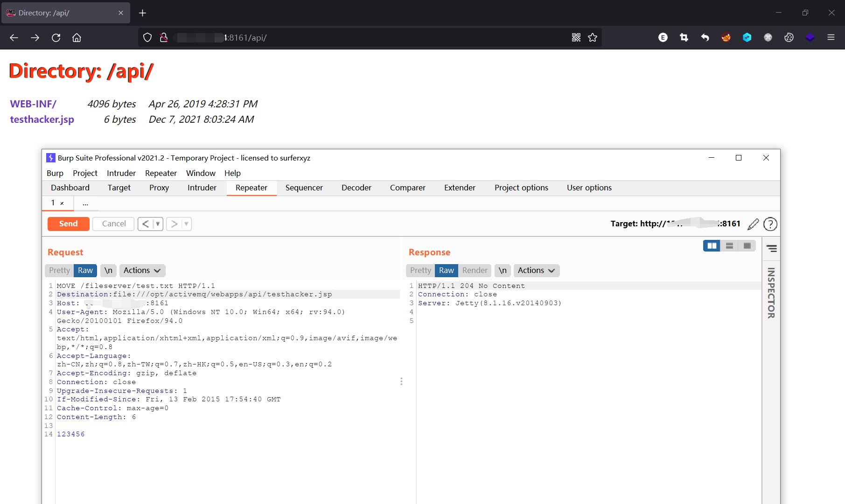
Task: Open the INSPECTOR side panel label
Action: point(771,293)
